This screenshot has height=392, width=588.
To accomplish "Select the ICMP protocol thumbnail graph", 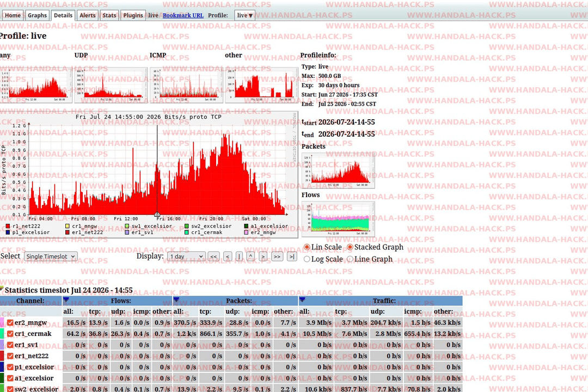I will click(186, 85).
